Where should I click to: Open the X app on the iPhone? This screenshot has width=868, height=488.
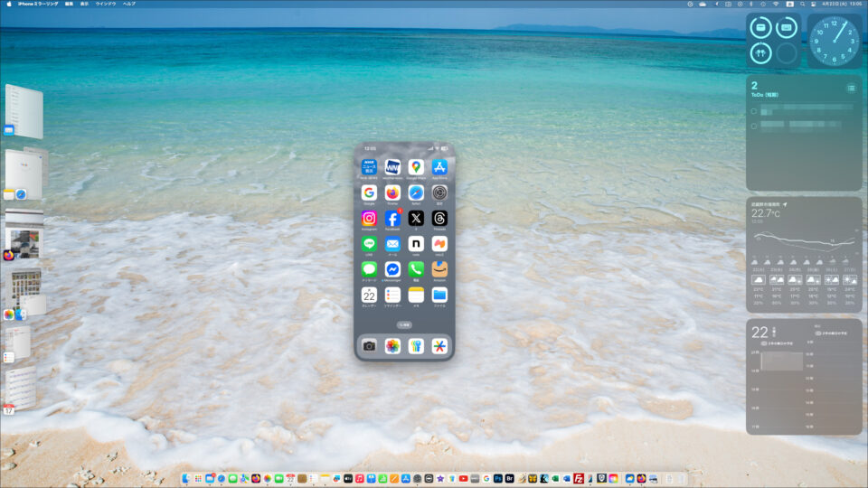tap(416, 219)
